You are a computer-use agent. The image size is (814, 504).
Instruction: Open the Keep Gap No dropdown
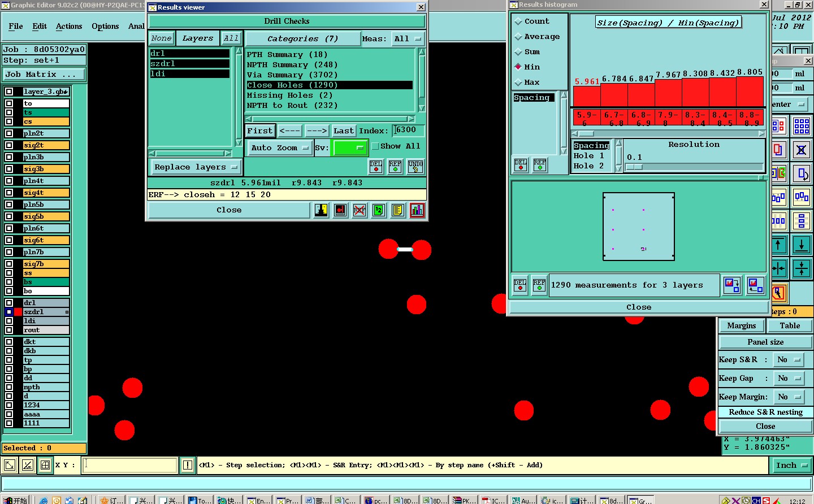(x=789, y=378)
